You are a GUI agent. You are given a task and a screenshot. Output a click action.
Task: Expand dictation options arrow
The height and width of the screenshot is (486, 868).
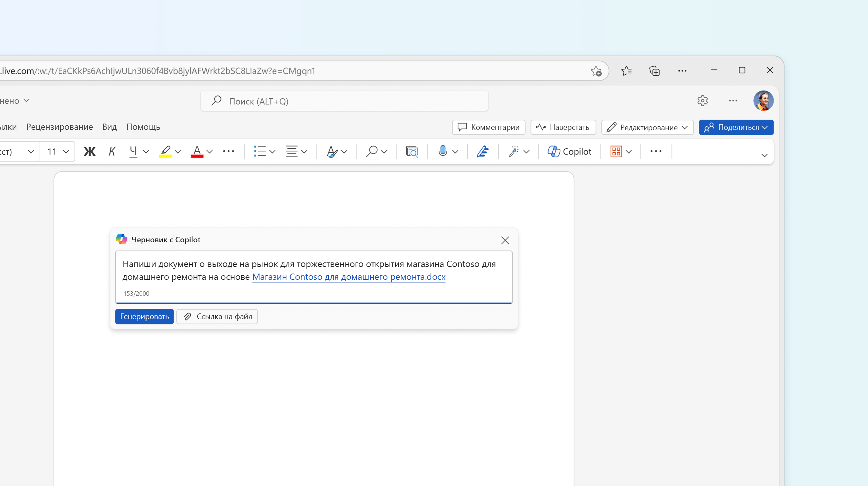[x=456, y=152]
